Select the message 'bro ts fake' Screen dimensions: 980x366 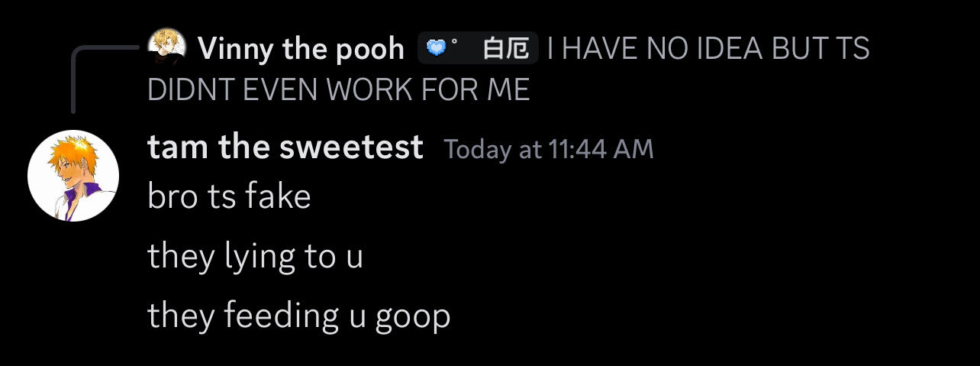pyautogui.click(x=229, y=196)
